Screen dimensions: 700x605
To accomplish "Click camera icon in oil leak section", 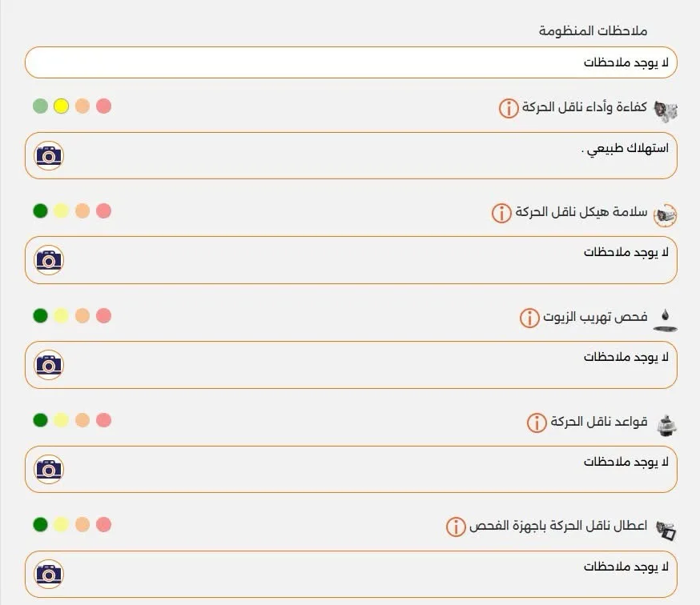I will [x=50, y=365].
